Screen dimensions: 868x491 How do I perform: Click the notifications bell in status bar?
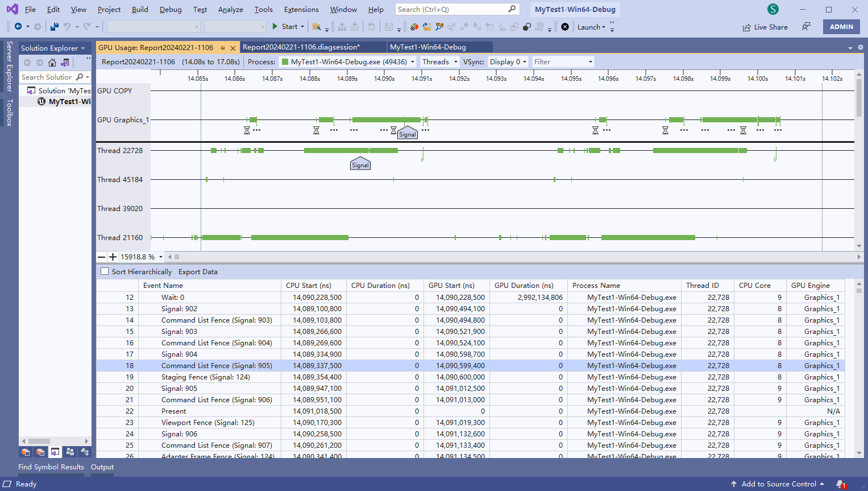click(x=841, y=484)
